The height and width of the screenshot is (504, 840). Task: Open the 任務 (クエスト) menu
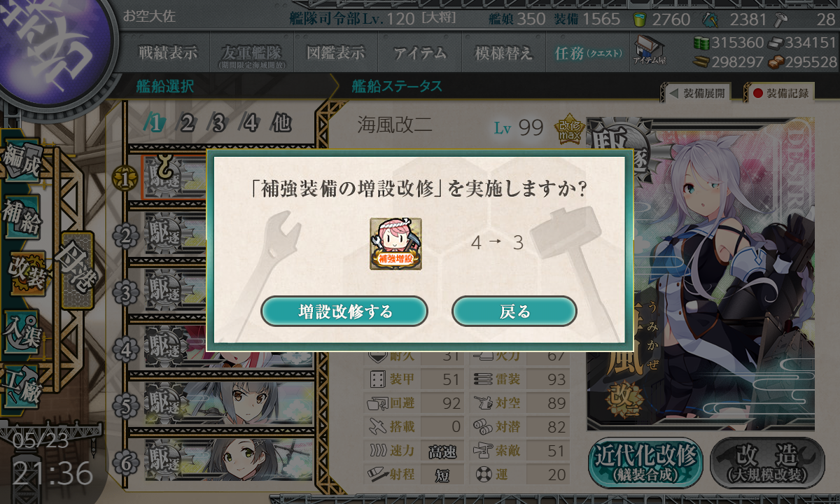click(x=588, y=52)
